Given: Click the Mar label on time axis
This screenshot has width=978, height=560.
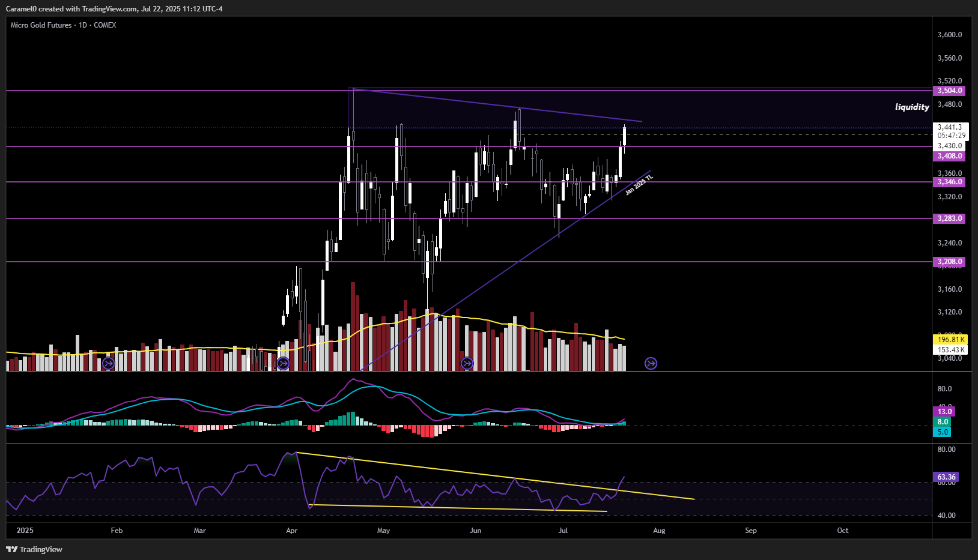Looking at the screenshot, I should click(199, 531).
